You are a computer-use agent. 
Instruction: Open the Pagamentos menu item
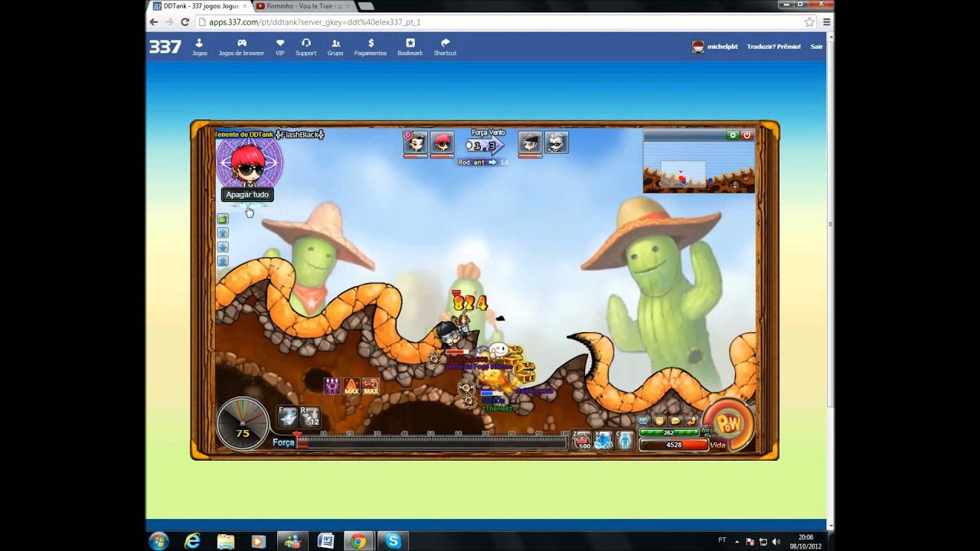371,47
